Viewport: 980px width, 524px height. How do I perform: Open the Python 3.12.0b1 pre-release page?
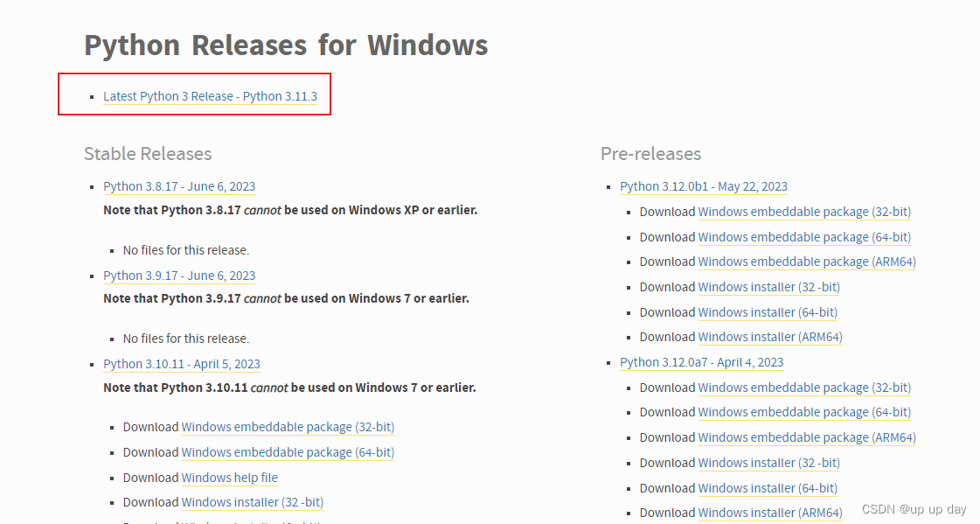point(703,186)
